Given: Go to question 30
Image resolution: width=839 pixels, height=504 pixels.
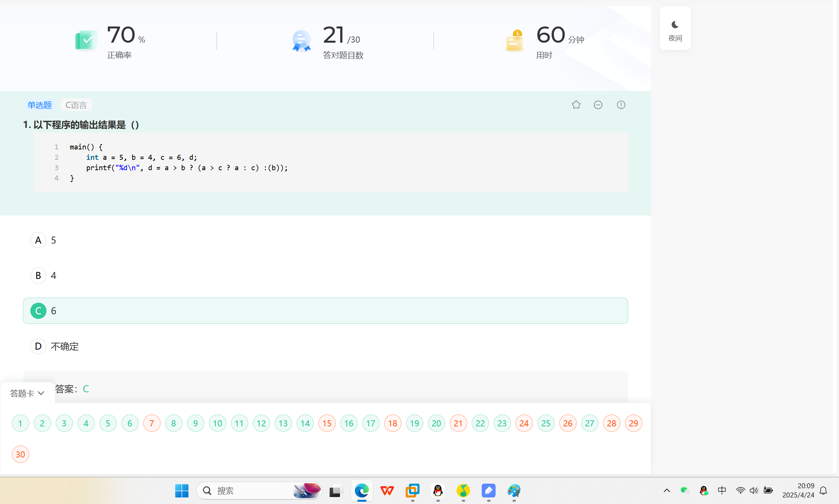Looking at the screenshot, I should coord(20,454).
